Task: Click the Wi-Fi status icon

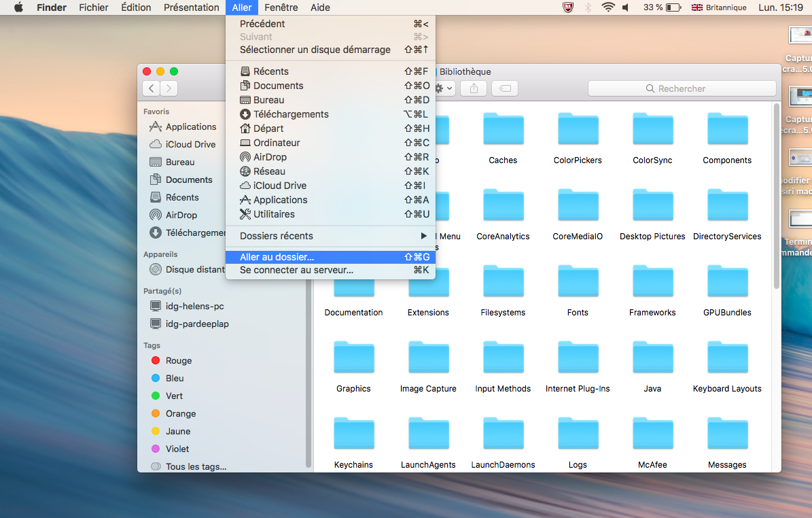Action: coord(607,7)
